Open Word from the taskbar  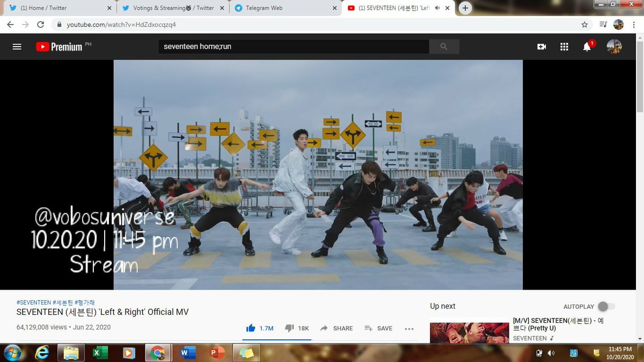(x=187, y=353)
